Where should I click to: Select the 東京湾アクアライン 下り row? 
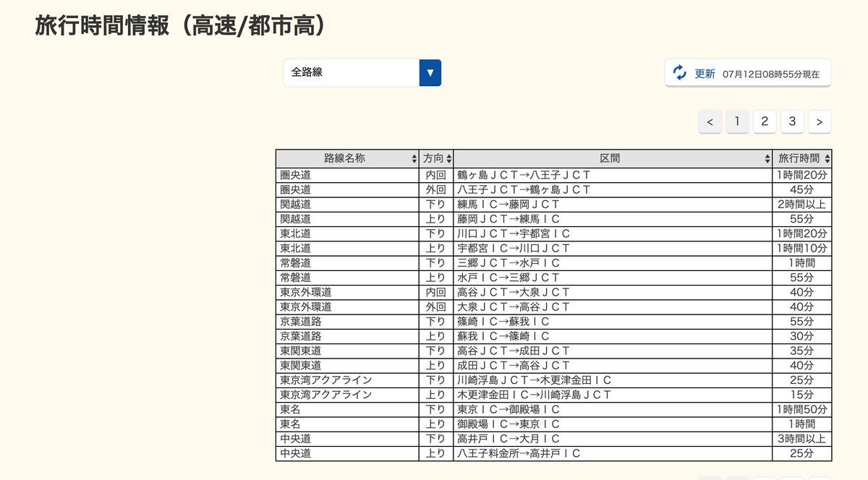click(x=553, y=380)
